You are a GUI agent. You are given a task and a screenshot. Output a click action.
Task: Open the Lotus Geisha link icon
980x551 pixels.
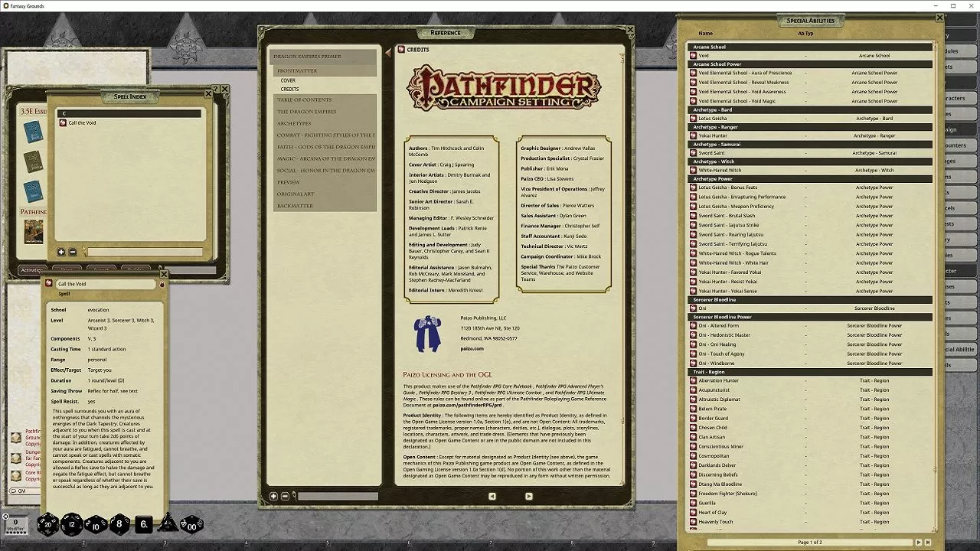point(693,119)
